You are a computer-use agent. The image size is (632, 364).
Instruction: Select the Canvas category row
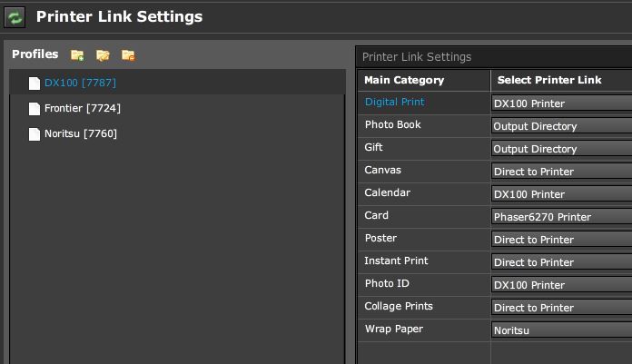click(424, 171)
